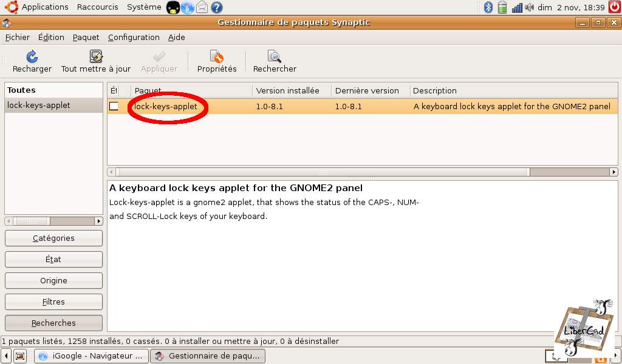Viewport: 622px width, 364px height.
Task: Open the network signal bars icon
Action: [517, 7]
